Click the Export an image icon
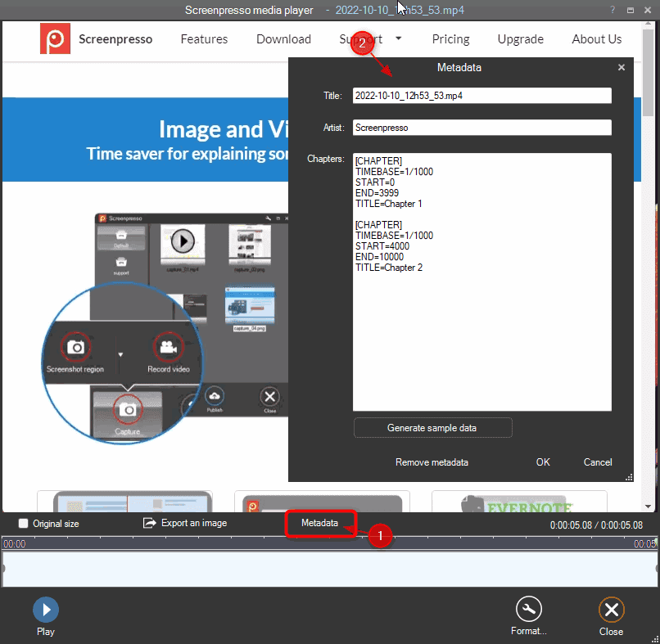The height and width of the screenshot is (644, 660). click(x=149, y=523)
